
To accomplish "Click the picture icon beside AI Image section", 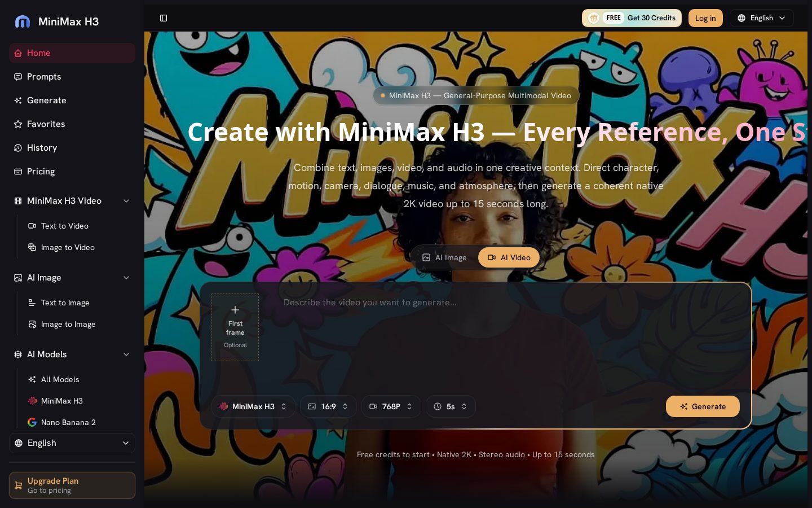I will [x=18, y=278].
